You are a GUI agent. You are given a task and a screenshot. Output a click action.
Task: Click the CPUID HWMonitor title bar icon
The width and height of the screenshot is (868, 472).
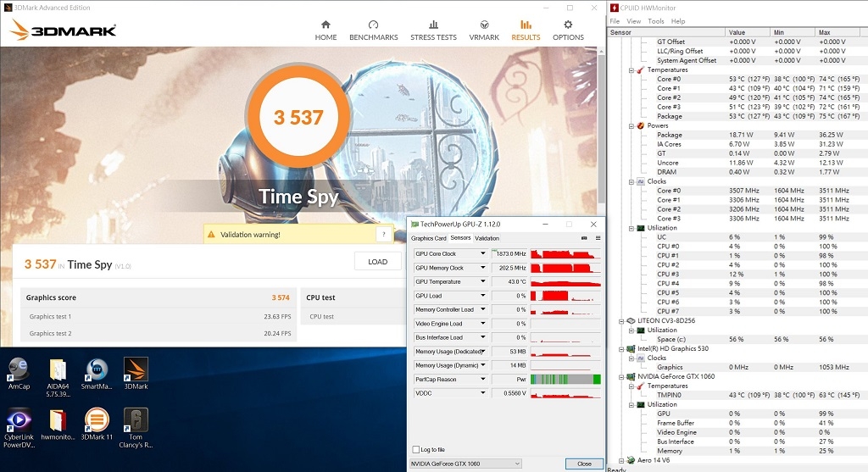(614, 8)
